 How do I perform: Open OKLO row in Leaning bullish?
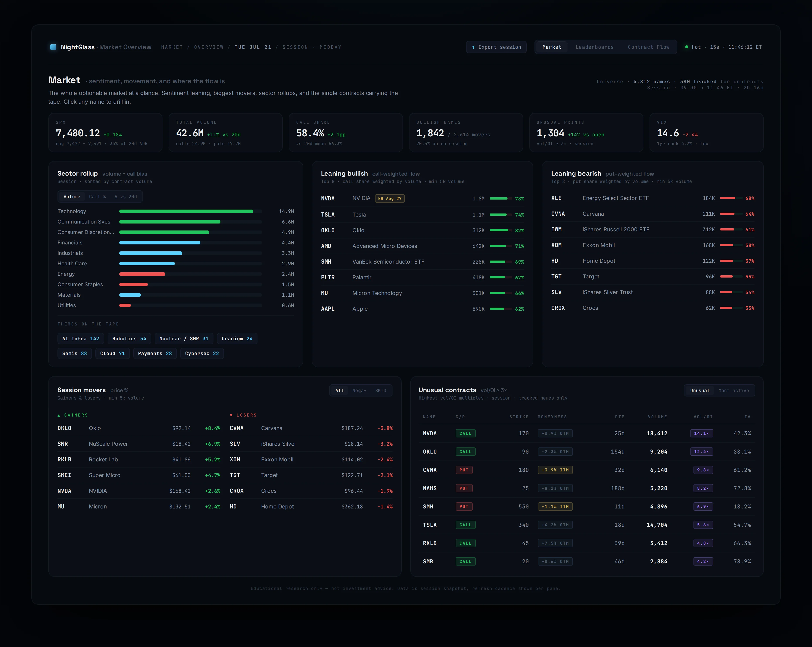422,230
